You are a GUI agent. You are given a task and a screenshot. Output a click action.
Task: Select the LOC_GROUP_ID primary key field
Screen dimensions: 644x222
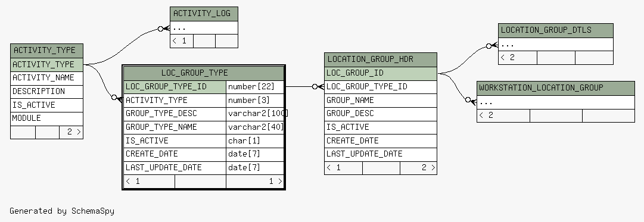point(380,73)
